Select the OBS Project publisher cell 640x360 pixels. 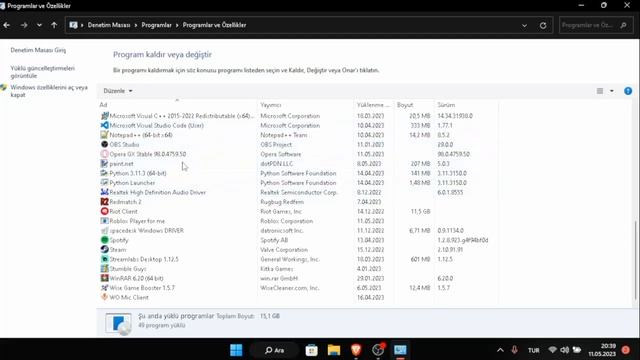tap(276, 144)
